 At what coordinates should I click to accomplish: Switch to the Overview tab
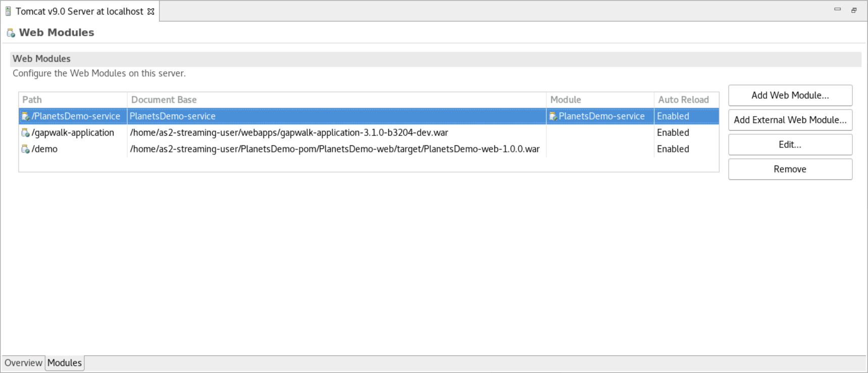pos(23,363)
